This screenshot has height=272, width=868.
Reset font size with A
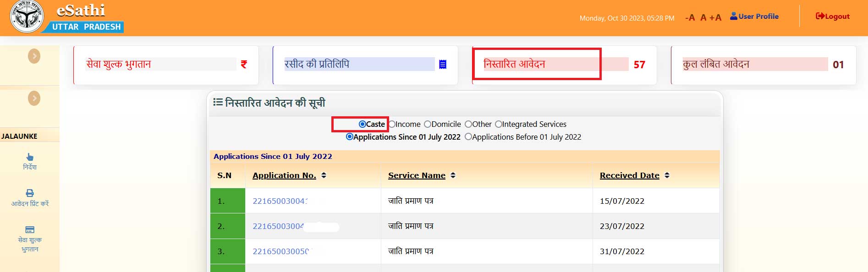pyautogui.click(x=703, y=17)
